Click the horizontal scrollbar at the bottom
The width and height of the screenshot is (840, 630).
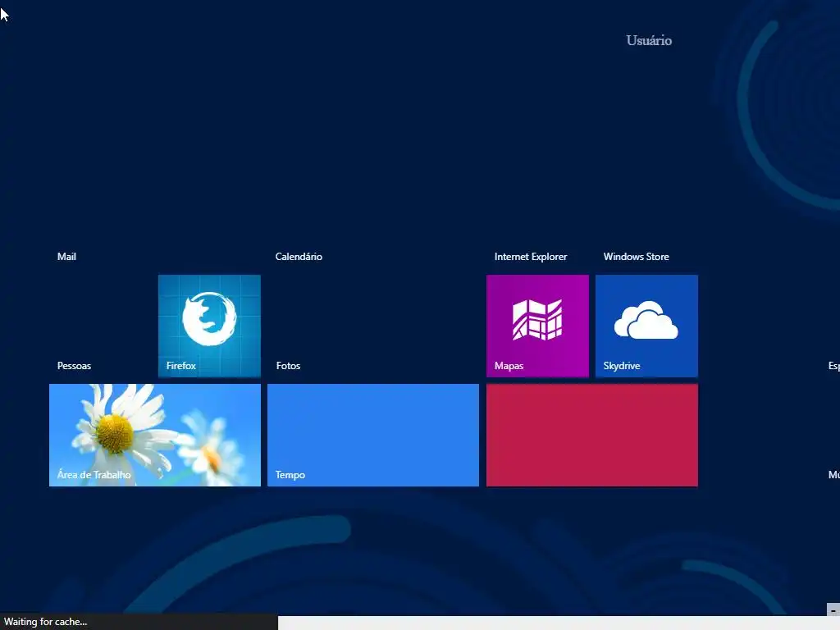tap(559, 623)
